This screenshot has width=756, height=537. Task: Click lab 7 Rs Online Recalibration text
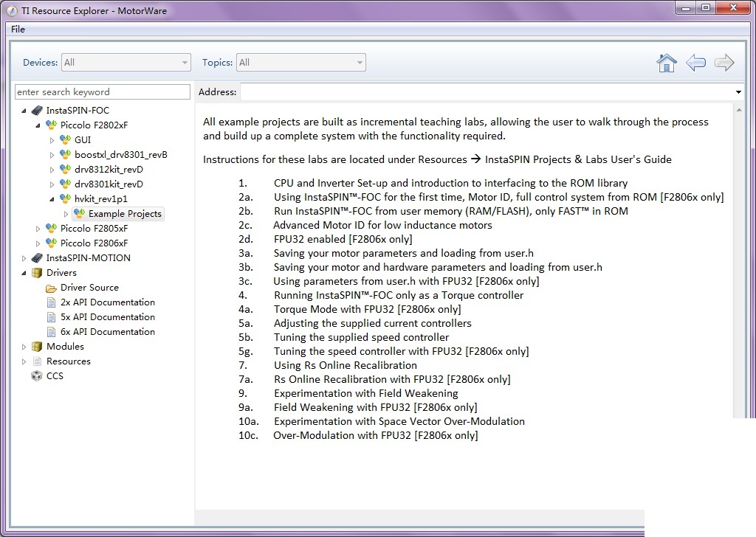(346, 365)
